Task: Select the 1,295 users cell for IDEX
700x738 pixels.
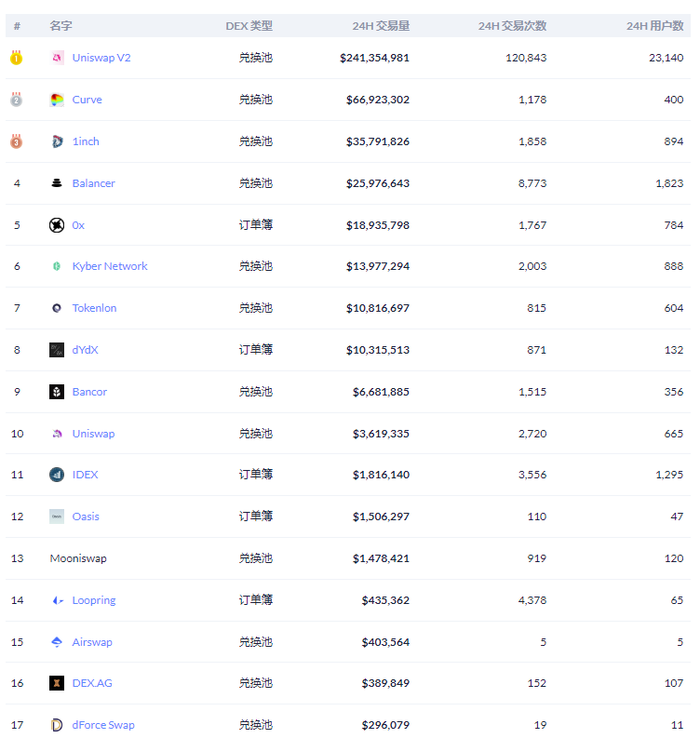Action: pyautogui.click(x=669, y=475)
